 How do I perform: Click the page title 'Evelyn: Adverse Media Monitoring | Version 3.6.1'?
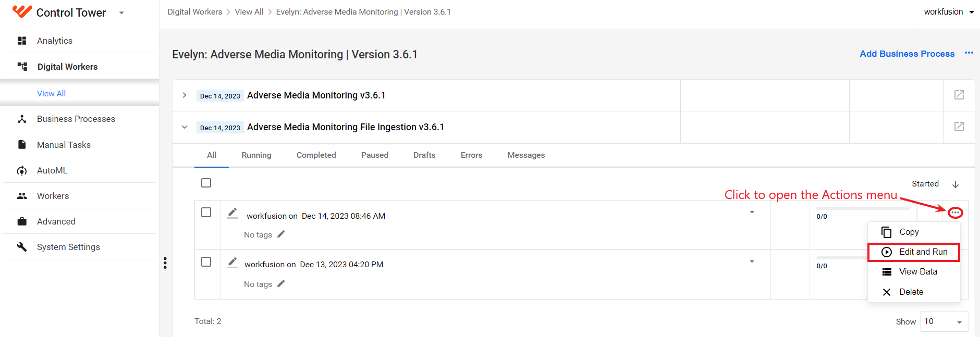(x=295, y=54)
